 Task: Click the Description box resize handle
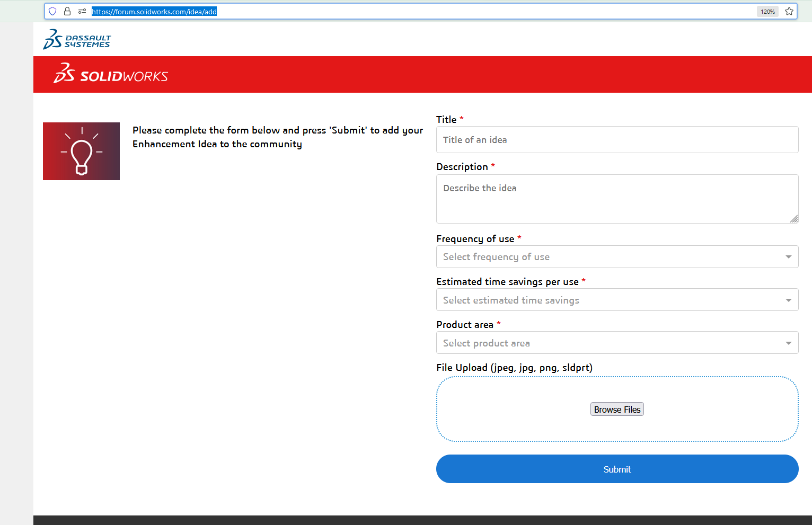(793, 219)
